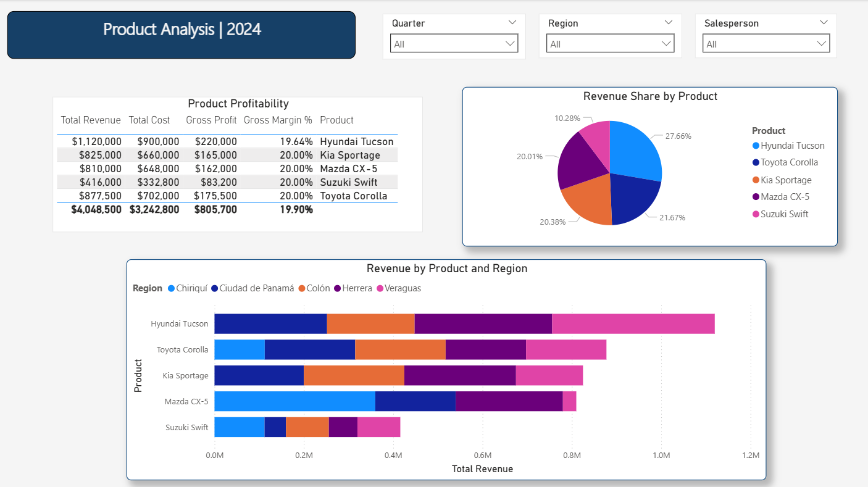Click the $825,000 revenue cell
Viewport: 868px width, 487px height.
click(101, 155)
